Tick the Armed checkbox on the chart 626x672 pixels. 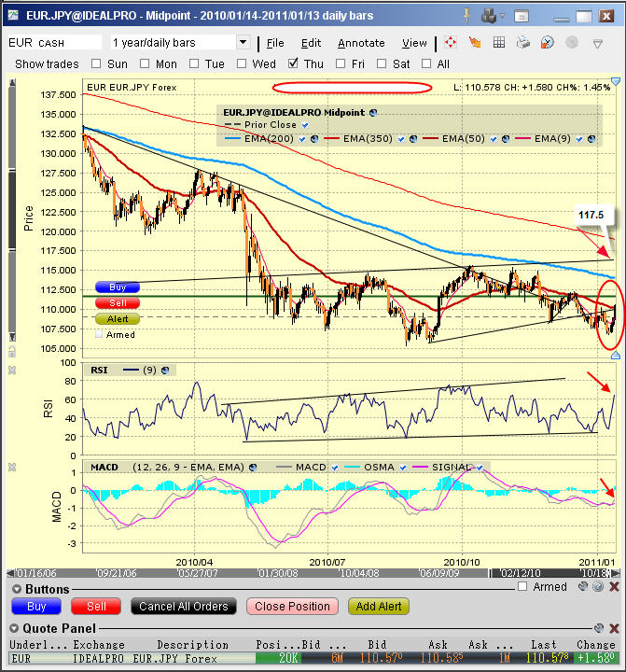pyautogui.click(x=99, y=334)
